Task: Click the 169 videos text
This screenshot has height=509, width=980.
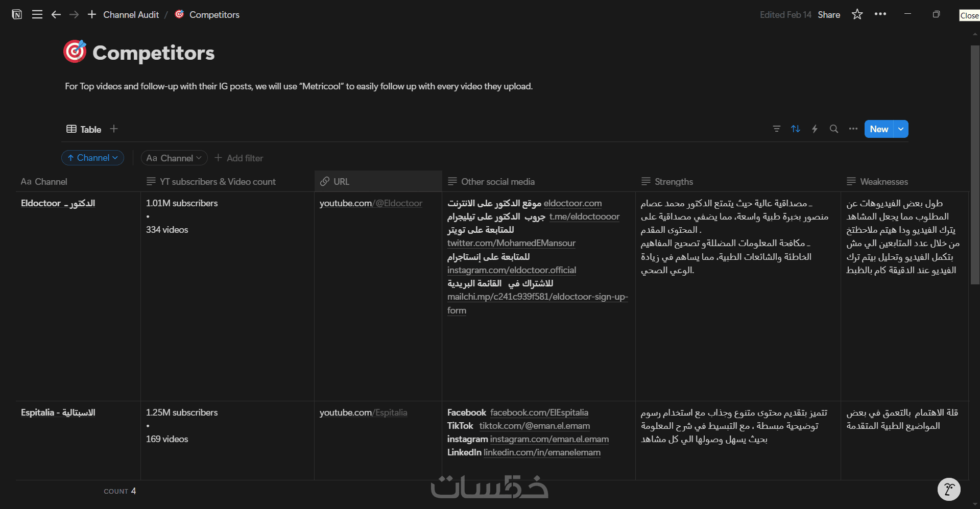Action: 167,439
